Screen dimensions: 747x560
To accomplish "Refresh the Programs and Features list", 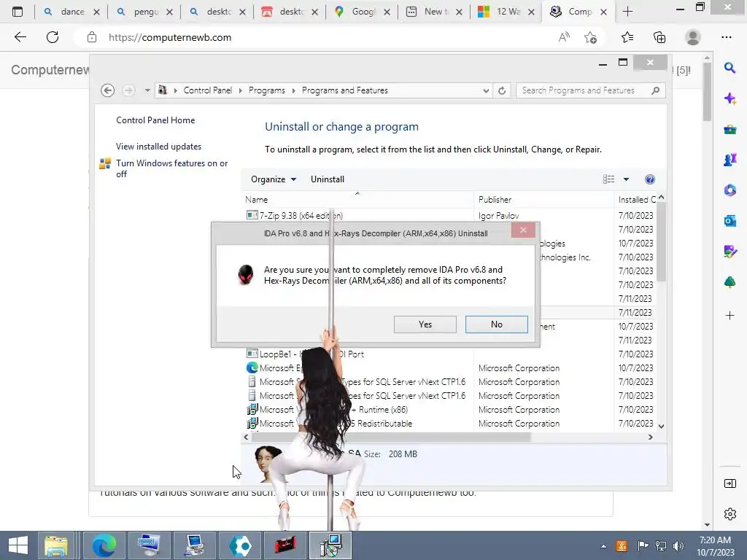I will click(x=502, y=90).
